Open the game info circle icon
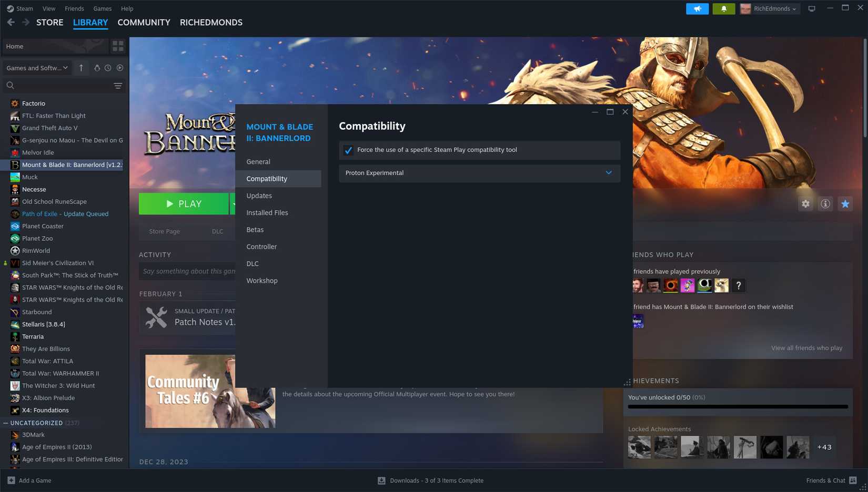The width and height of the screenshot is (868, 492). point(825,203)
